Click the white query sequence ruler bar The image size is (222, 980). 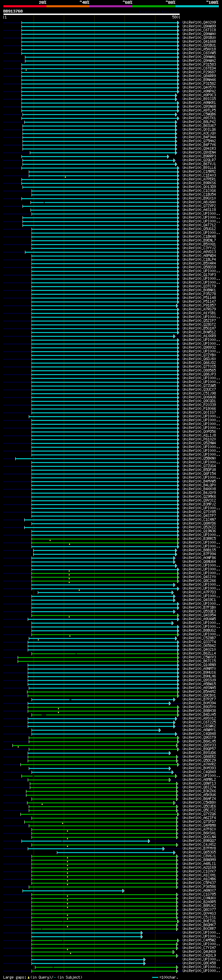92,15
